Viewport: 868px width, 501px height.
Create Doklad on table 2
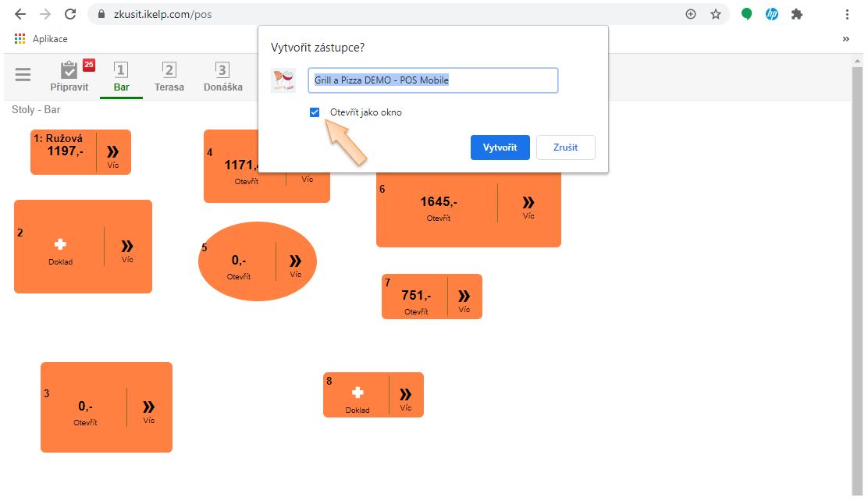click(x=60, y=251)
